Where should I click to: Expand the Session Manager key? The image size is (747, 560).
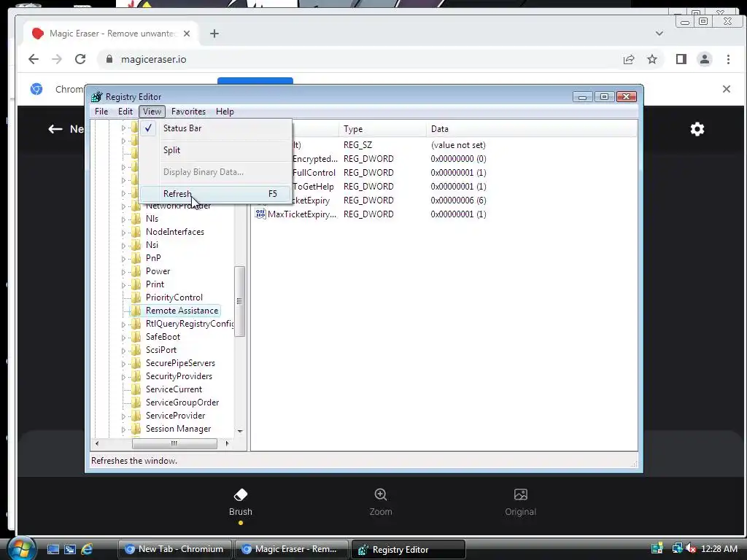[123, 429]
